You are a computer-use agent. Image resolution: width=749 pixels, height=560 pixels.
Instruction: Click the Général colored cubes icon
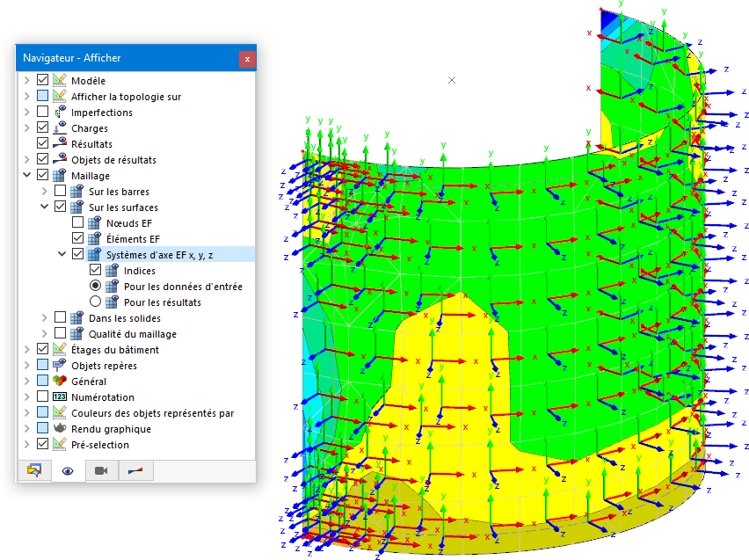[x=60, y=382]
